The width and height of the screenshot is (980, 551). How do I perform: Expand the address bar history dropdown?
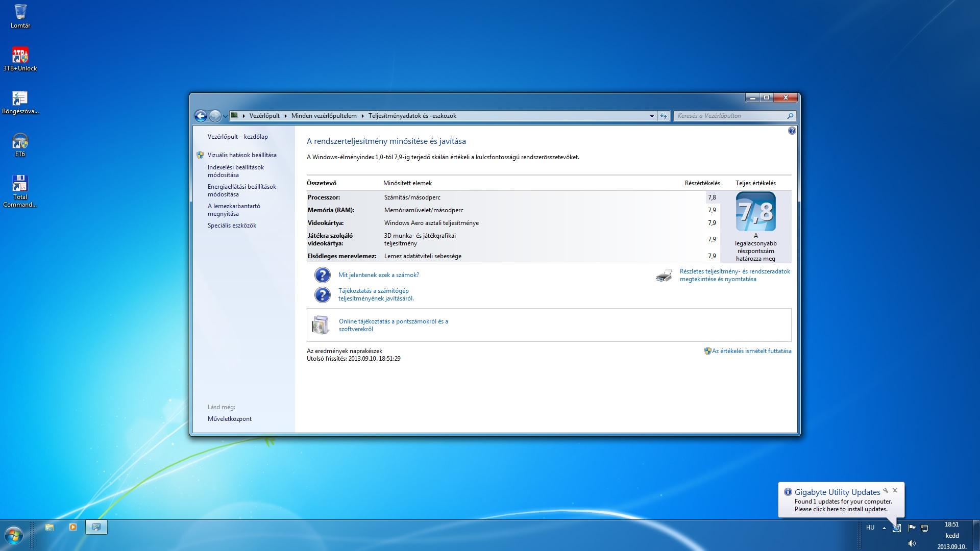(652, 116)
